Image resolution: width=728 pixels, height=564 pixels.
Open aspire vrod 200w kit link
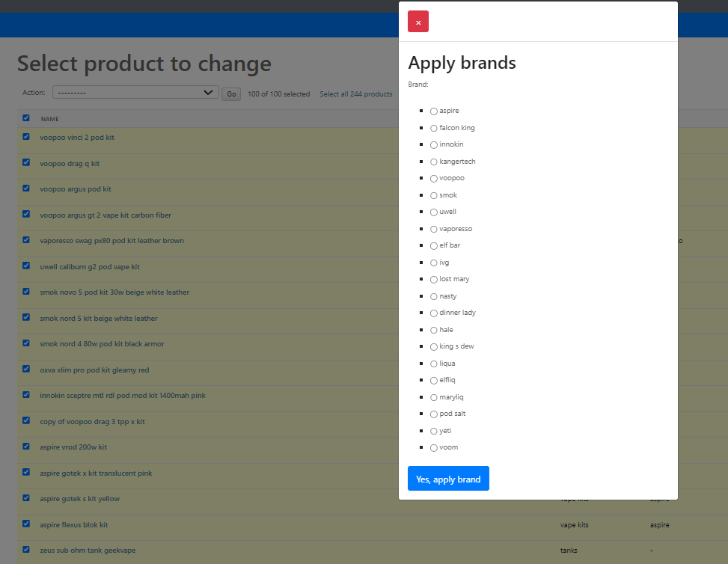(73, 447)
